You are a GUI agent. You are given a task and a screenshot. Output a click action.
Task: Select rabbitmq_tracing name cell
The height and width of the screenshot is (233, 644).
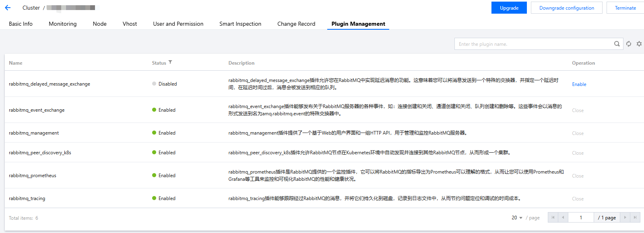(x=27, y=198)
